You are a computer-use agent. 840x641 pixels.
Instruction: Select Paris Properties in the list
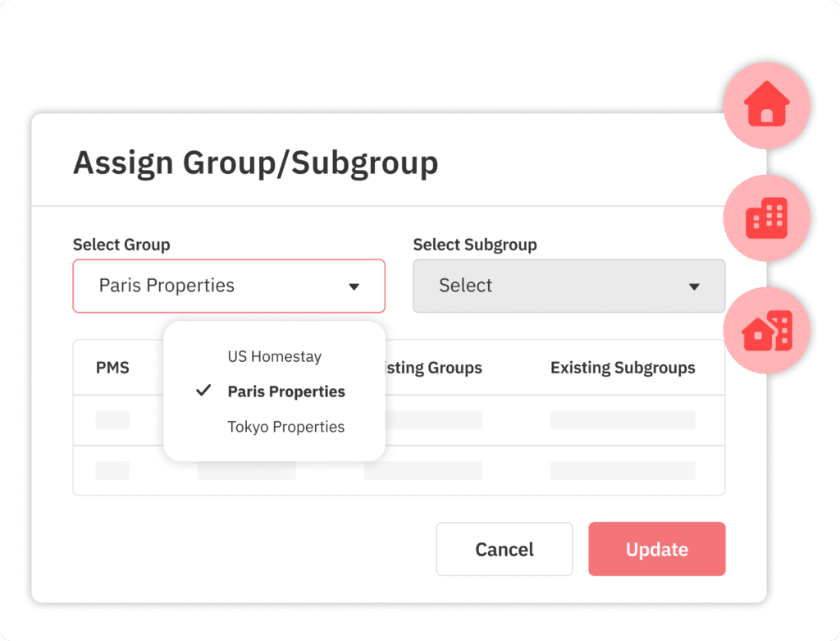(x=286, y=391)
